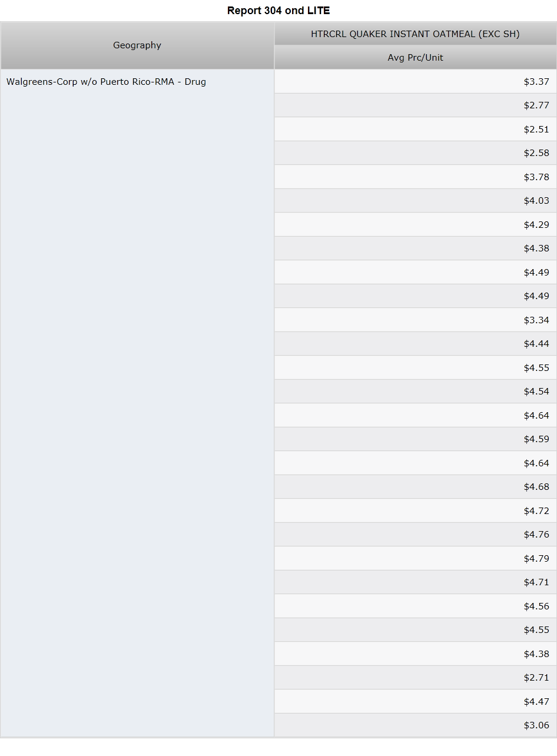
Task: Click the cell with $4.68
Action: pos(415,487)
